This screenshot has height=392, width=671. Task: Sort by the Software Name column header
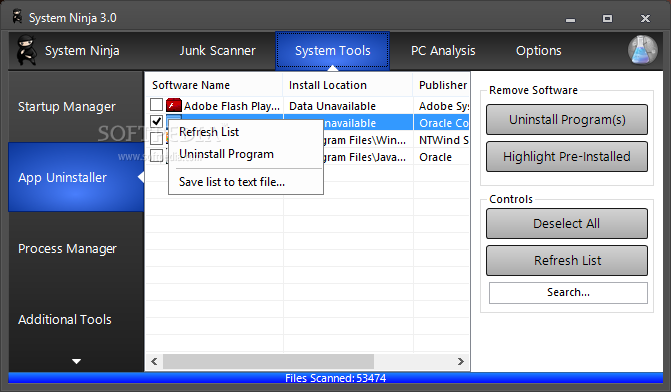214,85
